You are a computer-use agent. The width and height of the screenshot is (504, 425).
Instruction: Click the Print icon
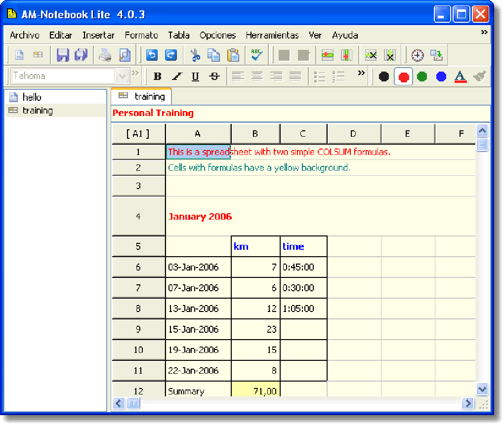pos(105,55)
